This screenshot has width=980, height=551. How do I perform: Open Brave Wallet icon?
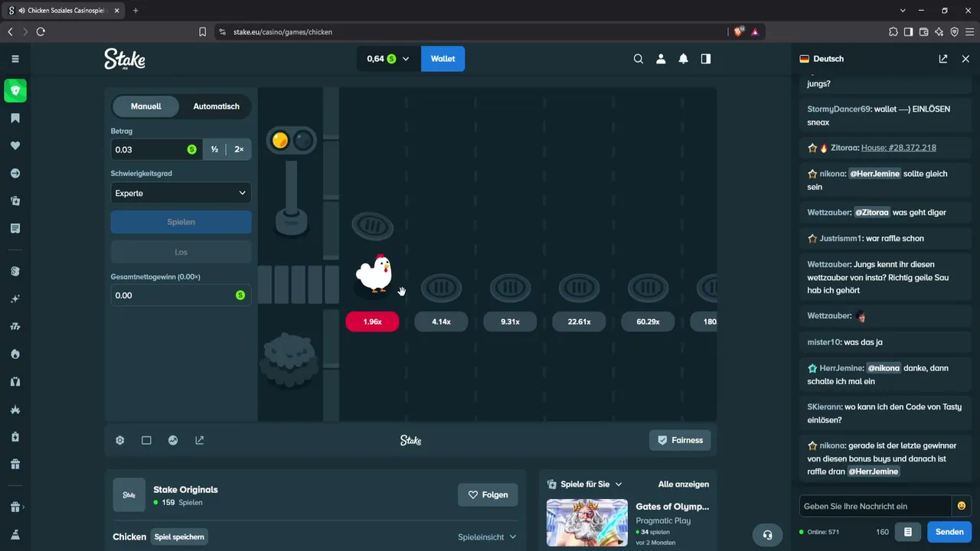(x=924, y=32)
